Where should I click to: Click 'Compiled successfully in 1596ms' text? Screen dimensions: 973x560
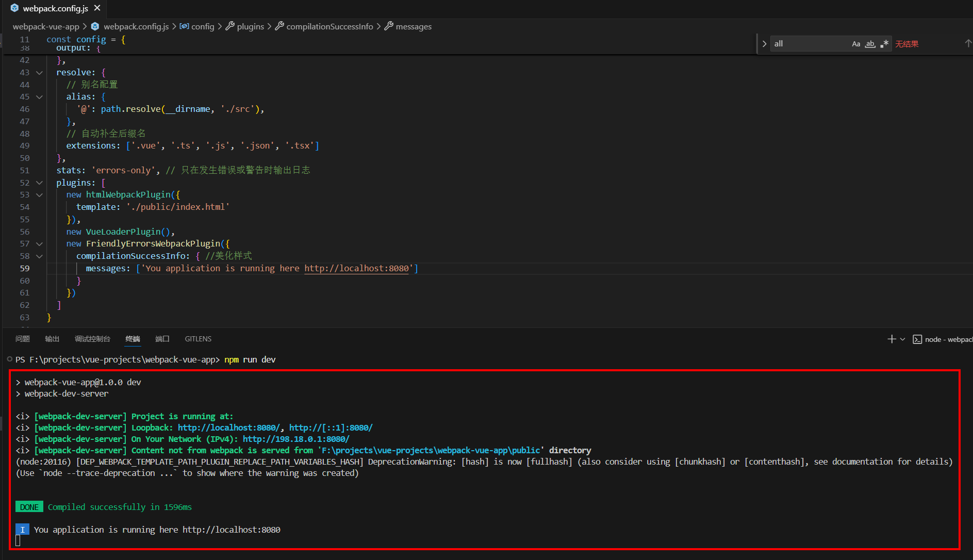point(120,507)
